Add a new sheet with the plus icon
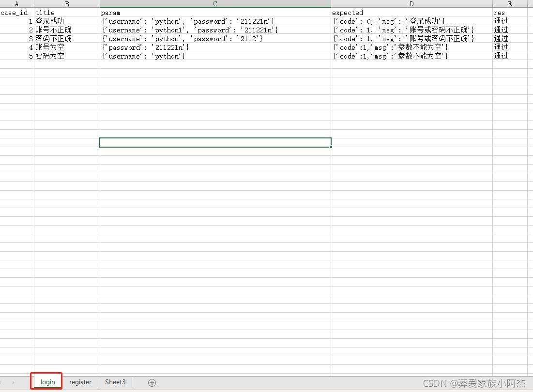533x392 pixels. pos(152,383)
